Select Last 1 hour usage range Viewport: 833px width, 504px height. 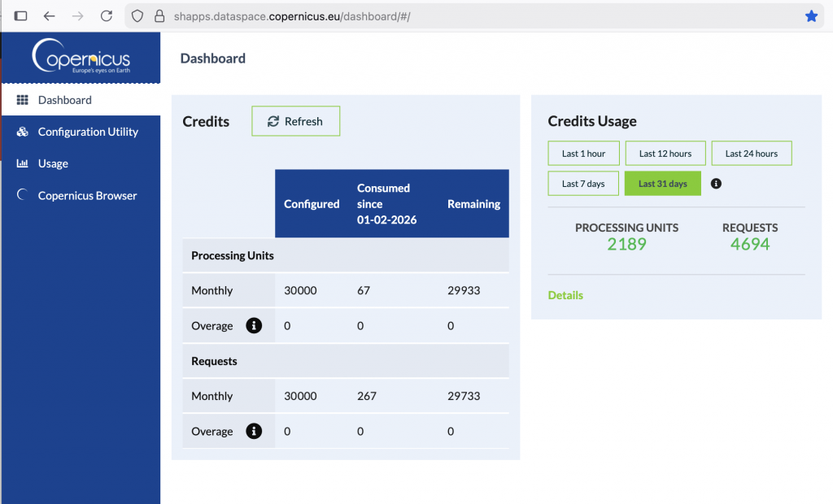click(583, 154)
